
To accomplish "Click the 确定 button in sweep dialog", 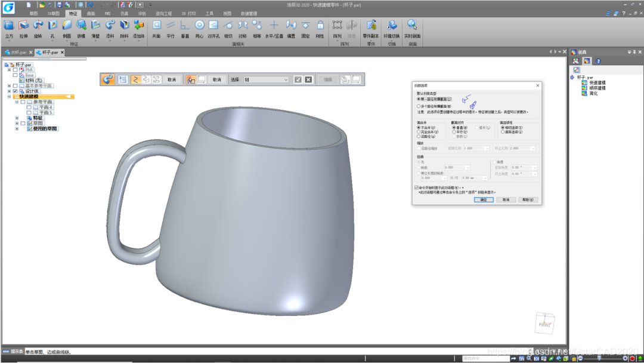I will (484, 200).
